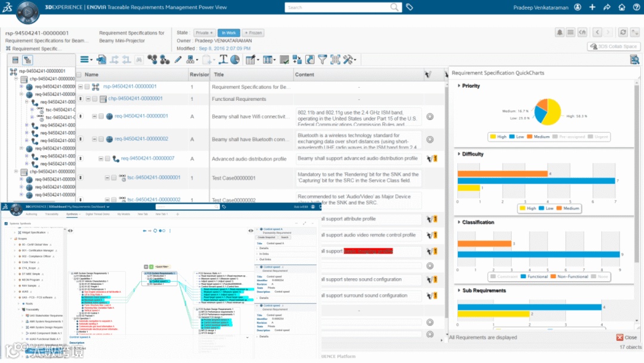This screenshot has height=363, width=644.
Task: Click the yellow High slice in Priority pie
Action: tap(553, 111)
